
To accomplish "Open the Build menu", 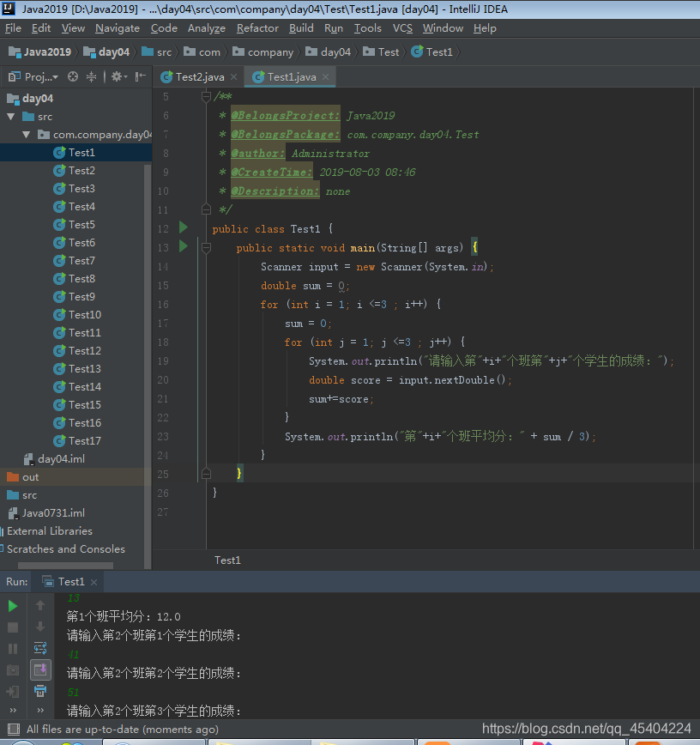I will point(302,28).
